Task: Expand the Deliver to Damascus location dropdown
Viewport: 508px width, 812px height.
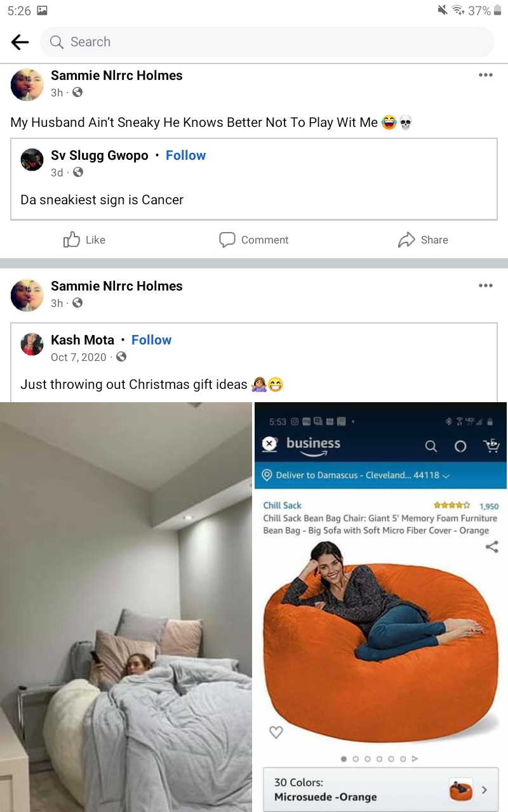Action: pos(356,475)
